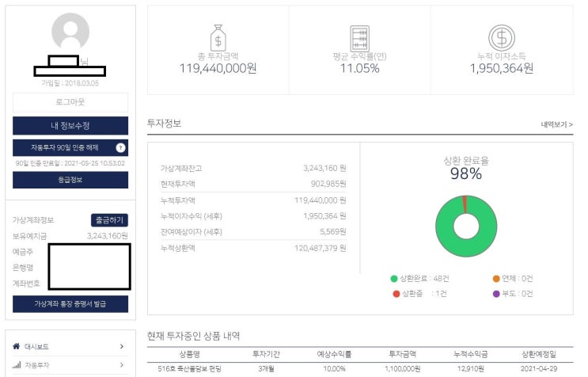Viewport: 588px width, 377px height.
Task: Click the 상품명 column header
Action: tap(189, 354)
